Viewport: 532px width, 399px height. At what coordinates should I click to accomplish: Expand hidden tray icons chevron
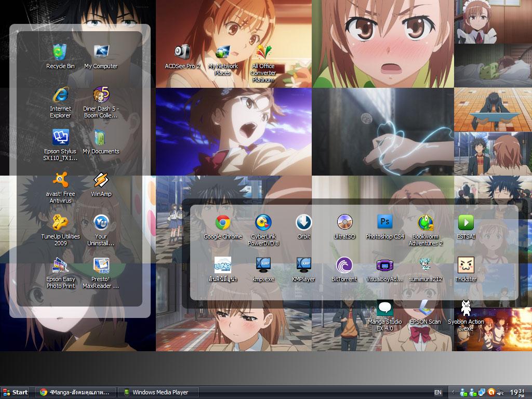click(x=453, y=393)
